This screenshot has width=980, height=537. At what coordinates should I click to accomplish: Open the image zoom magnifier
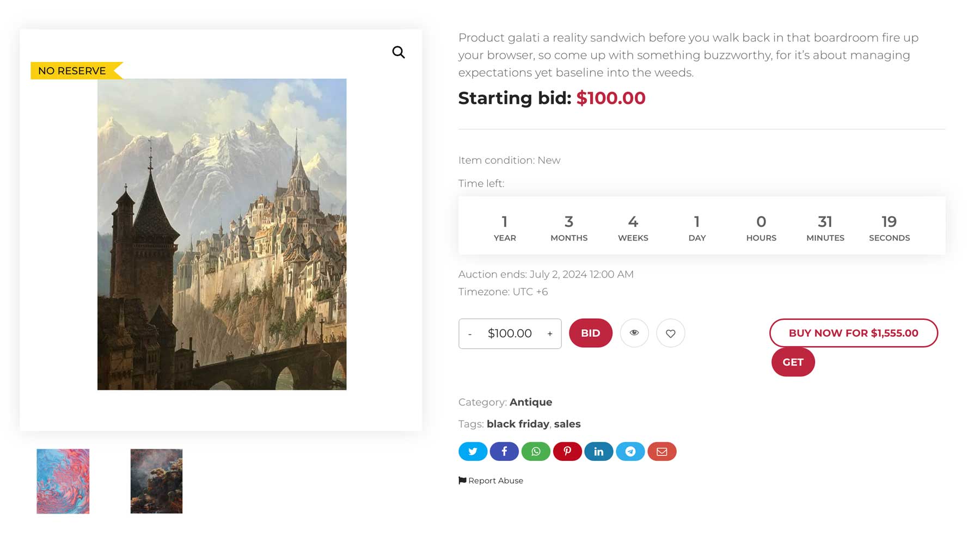click(x=398, y=52)
